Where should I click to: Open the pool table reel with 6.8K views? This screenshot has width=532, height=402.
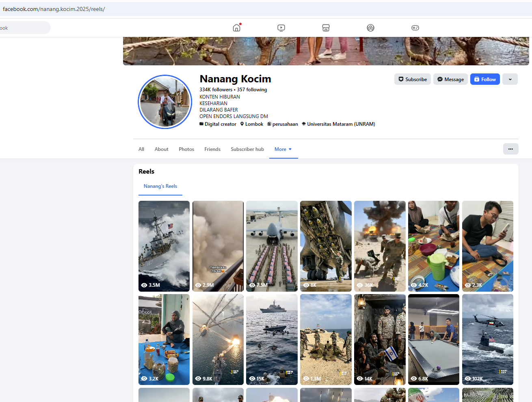(x=433, y=339)
